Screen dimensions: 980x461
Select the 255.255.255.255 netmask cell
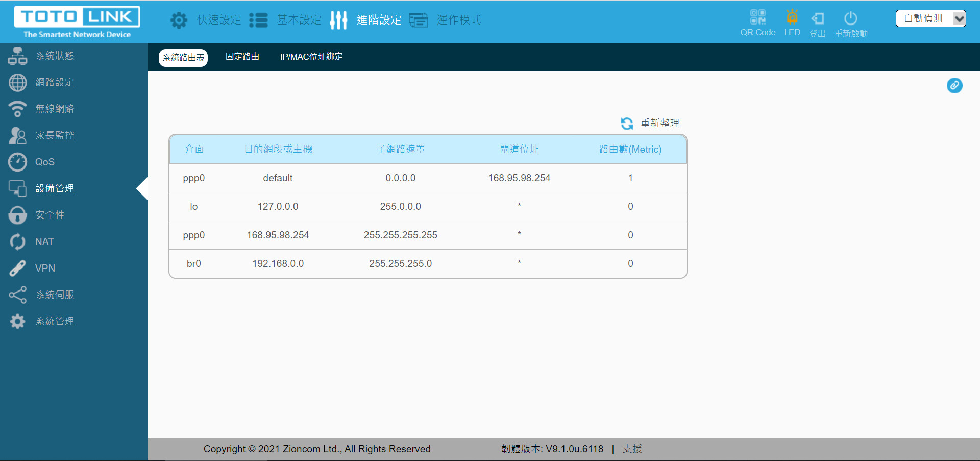click(x=401, y=235)
